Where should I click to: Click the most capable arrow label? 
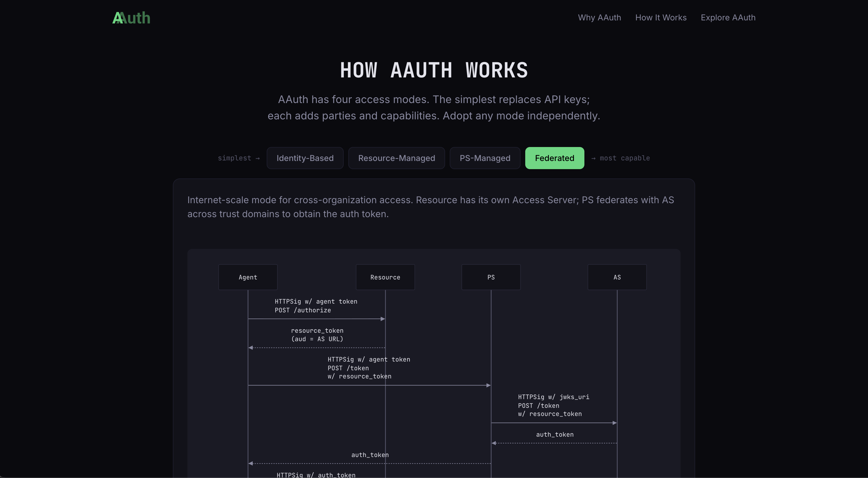(621, 158)
